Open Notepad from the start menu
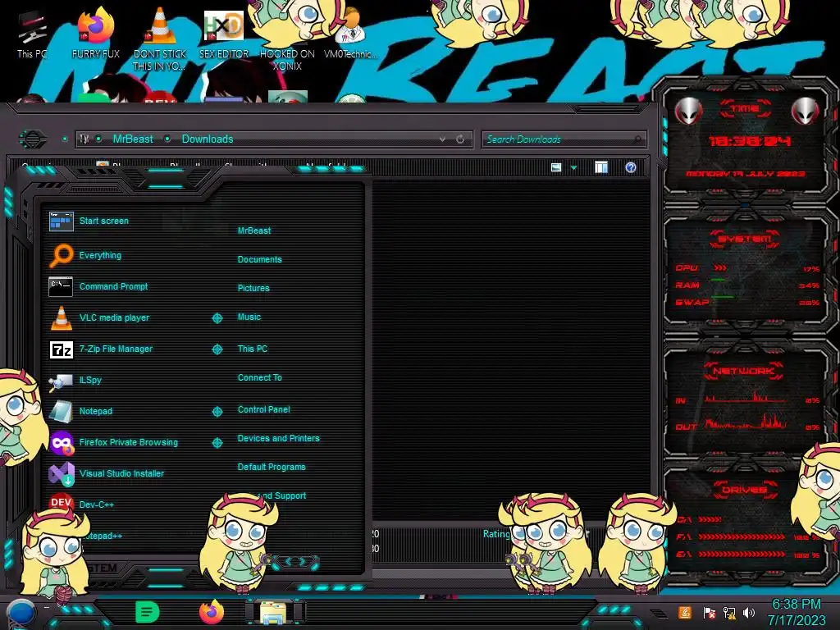 pos(81,411)
